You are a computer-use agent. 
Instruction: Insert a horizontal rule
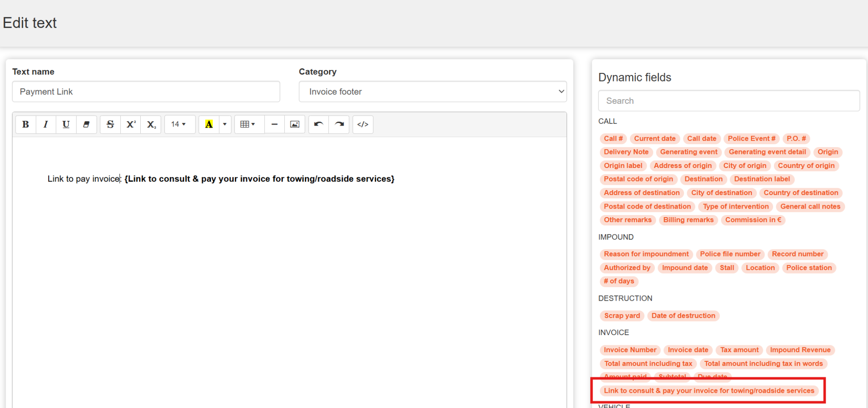pos(274,124)
